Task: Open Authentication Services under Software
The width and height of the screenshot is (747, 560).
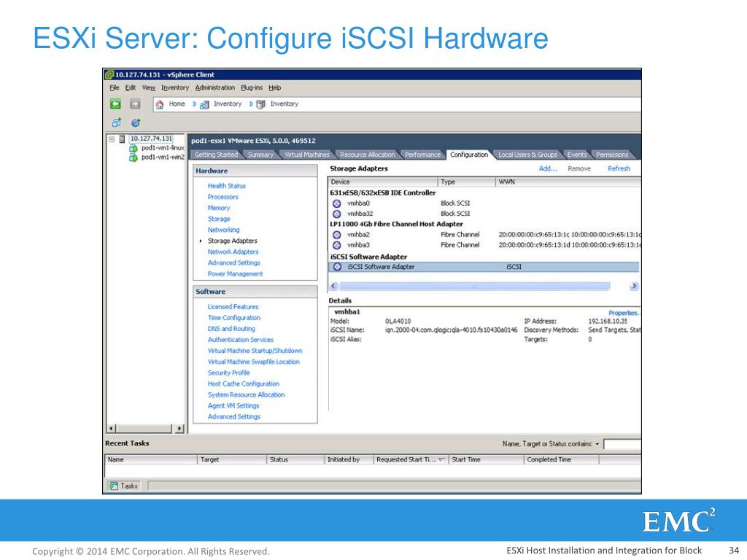Action: point(241,340)
